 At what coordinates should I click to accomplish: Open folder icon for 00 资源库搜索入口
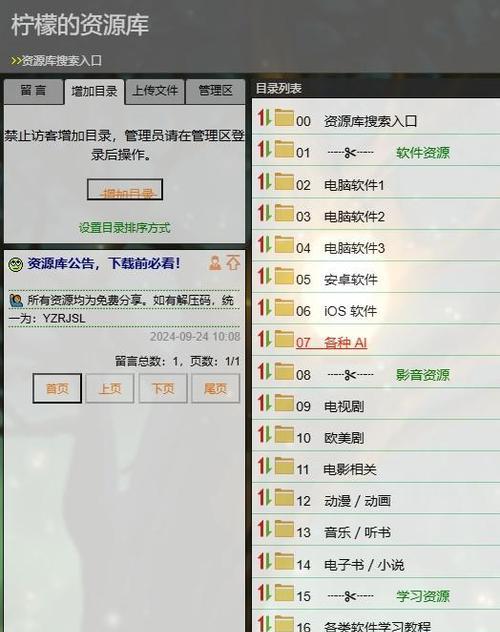284,118
